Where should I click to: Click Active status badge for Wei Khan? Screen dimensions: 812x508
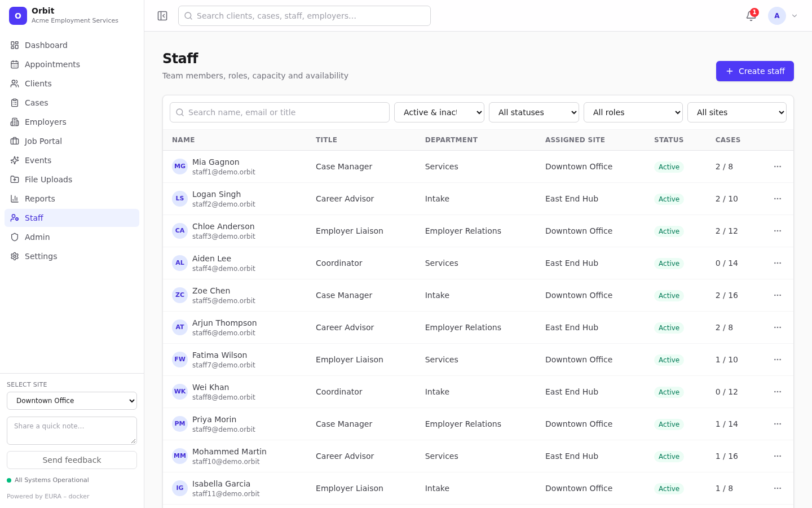click(x=669, y=392)
